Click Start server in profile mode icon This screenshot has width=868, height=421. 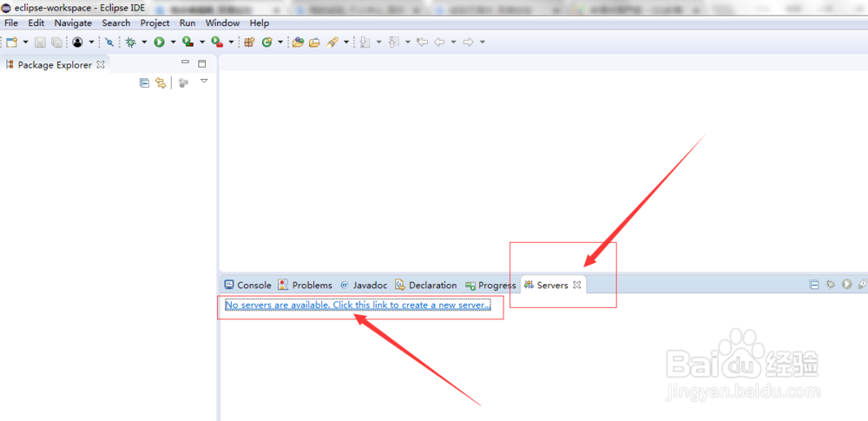(863, 285)
